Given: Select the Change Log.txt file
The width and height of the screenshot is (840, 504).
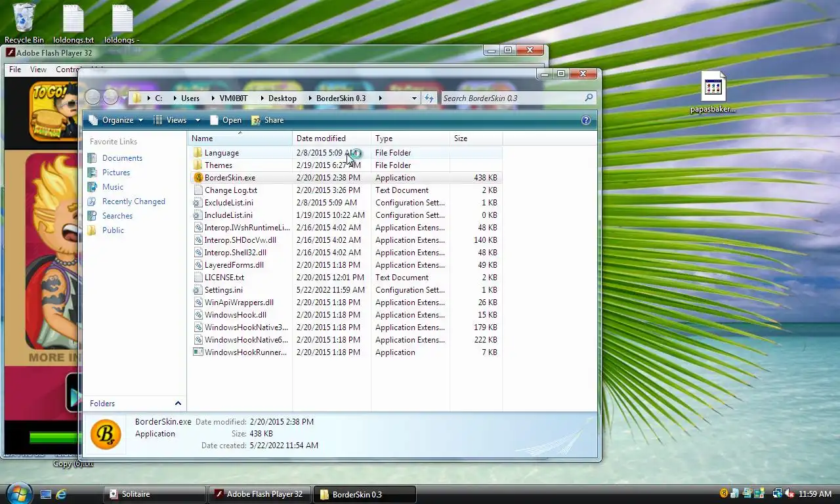Looking at the screenshot, I should pos(230,190).
